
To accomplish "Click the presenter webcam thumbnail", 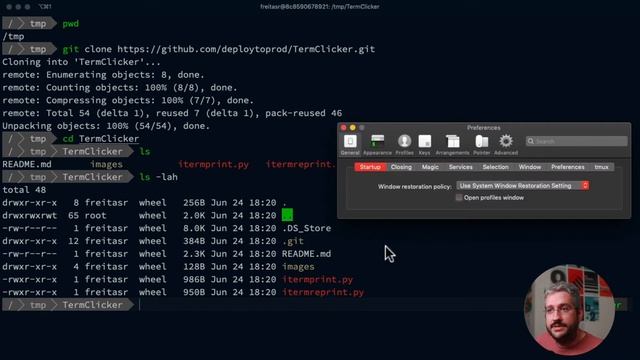I will click(x=569, y=310).
